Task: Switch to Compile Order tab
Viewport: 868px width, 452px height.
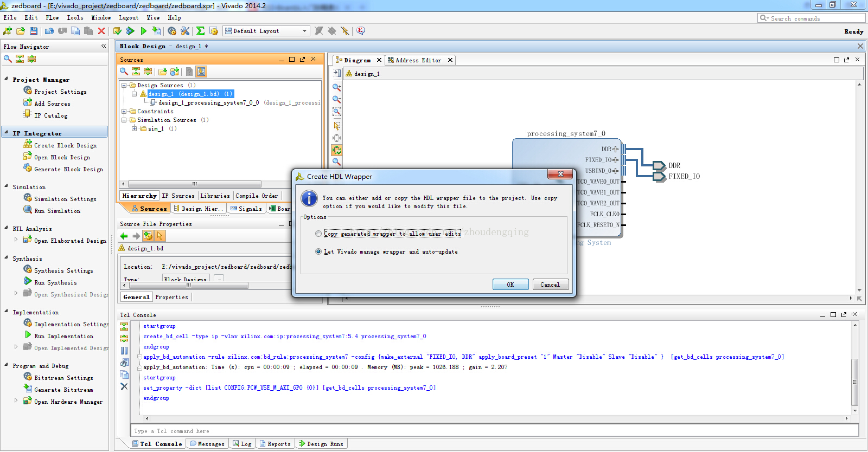Action: [257, 196]
